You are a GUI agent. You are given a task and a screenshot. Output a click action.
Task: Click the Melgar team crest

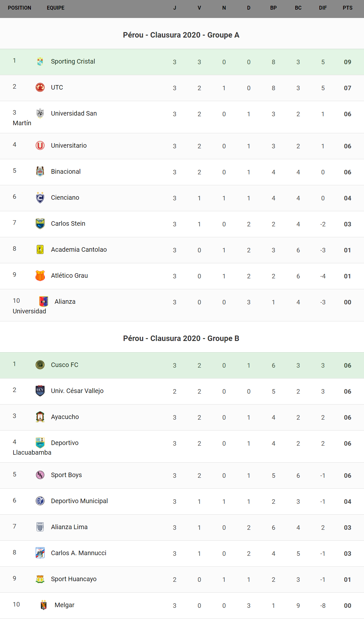pos(44,605)
